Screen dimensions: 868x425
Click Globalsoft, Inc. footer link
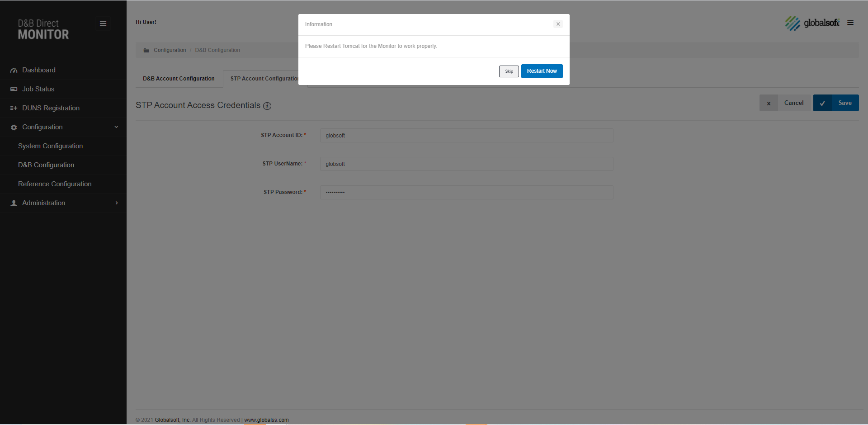tap(173, 420)
